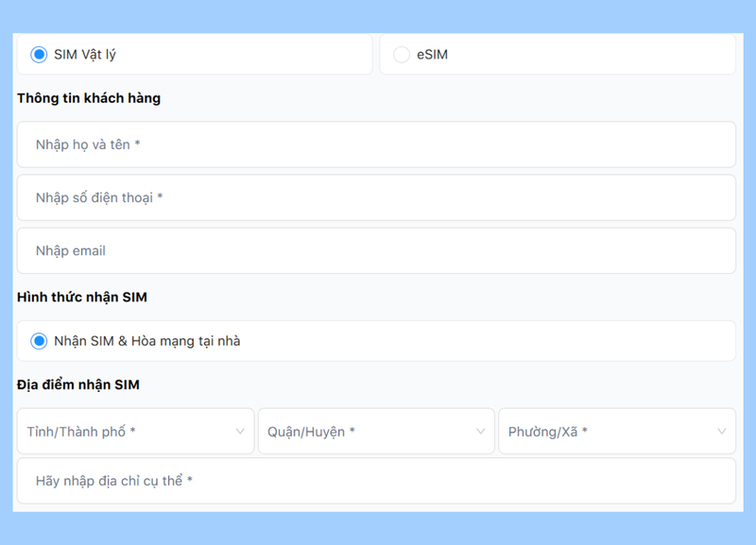Focus the Hãy nhập địa chỉ cụ thể field
This screenshot has height=545, width=756.
(x=376, y=481)
